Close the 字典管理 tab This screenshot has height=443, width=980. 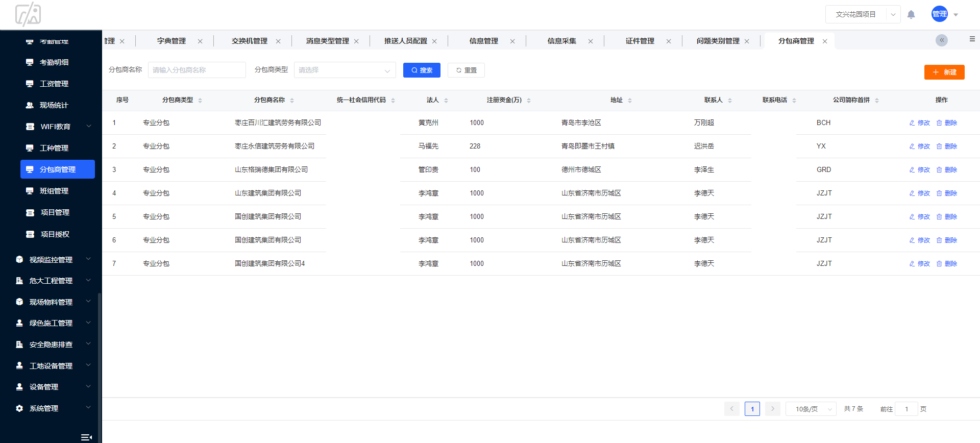tap(200, 41)
